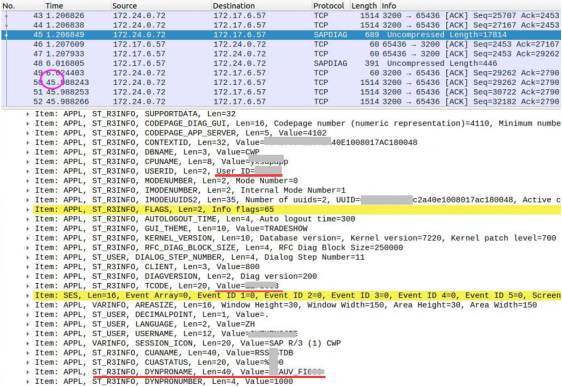Expand the DYNPRONUMBER item
The image size is (562, 387).
coord(28,382)
